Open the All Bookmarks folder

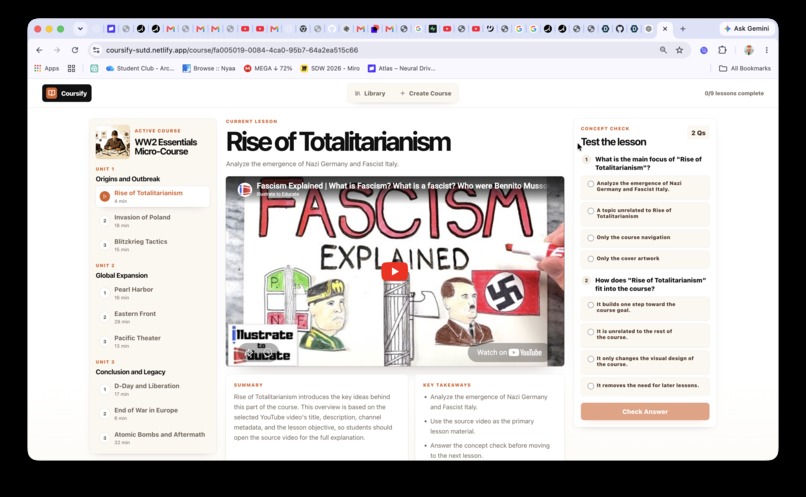point(744,68)
